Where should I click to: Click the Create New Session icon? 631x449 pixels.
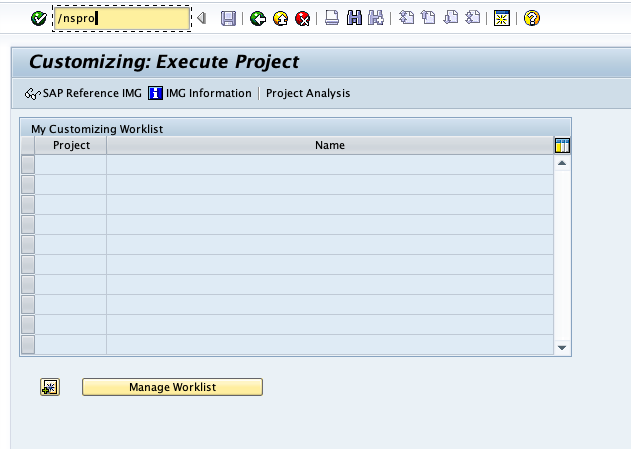pyautogui.click(x=501, y=18)
